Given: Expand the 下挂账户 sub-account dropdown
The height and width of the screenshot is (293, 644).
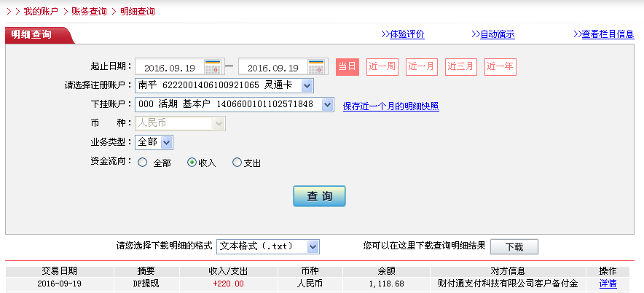Looking at the screenshot, I should coord(327,105).
